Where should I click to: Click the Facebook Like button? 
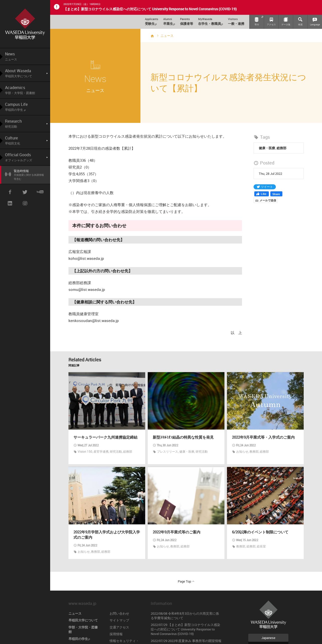[261, 194]
